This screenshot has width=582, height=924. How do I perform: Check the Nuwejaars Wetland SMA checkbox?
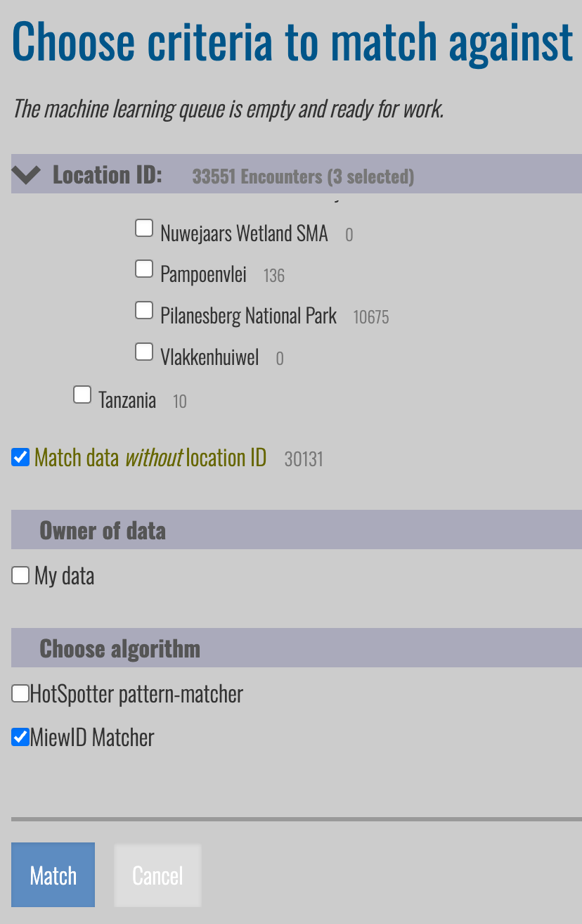pyautogui.click(x=144, y=228)
